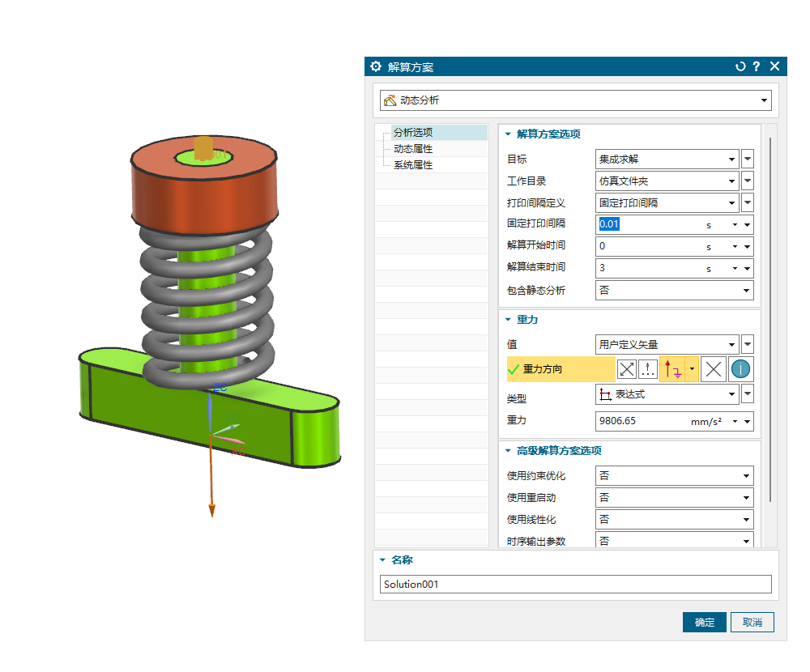Click the Solution001 name input field
Viewport: 810px width, 672px height.
click(575, 585)
